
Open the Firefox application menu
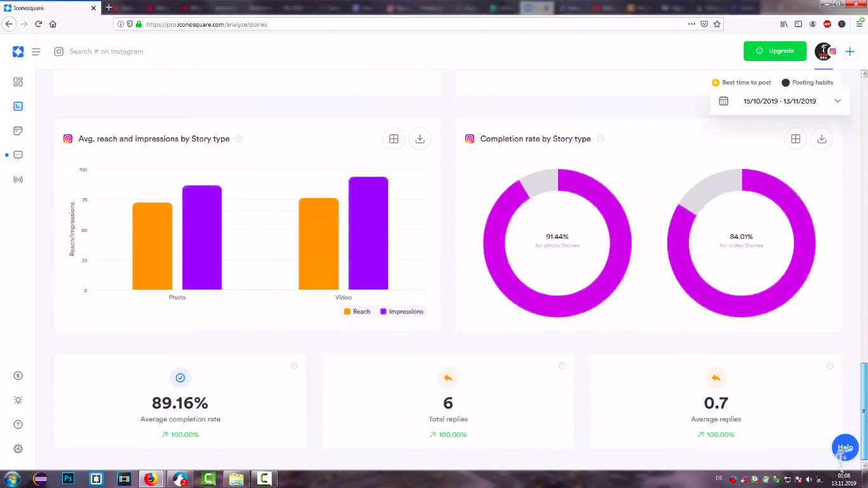(859, 24)
